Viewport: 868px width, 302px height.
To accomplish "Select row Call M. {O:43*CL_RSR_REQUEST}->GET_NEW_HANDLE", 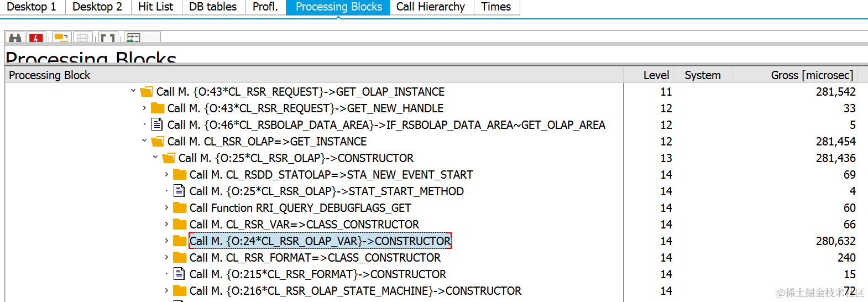I will pos(305,108).
